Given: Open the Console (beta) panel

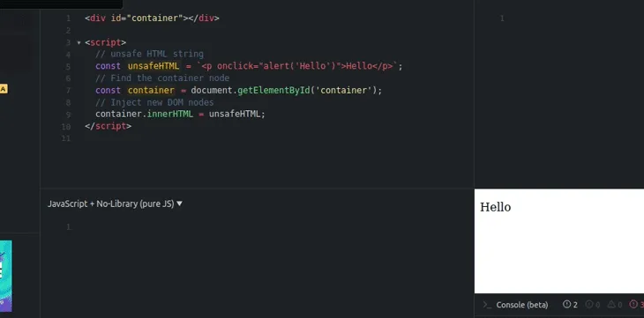Looking at the screenshot, I should click(522, 305).
